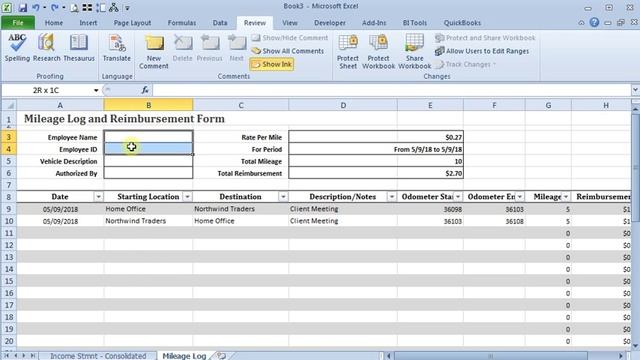
Task: Switch to Income Stmnt - Consolidated sheet
Action: (x=98, y=356)
